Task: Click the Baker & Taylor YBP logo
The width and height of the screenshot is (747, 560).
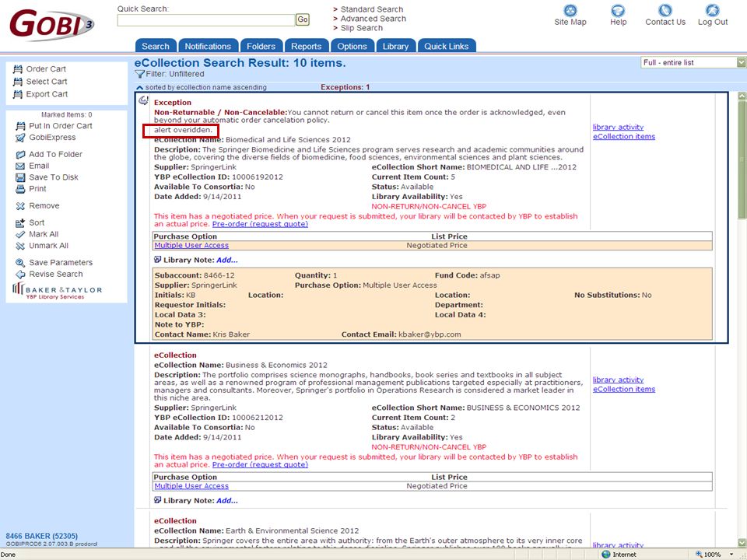Action: coord(57,290)
